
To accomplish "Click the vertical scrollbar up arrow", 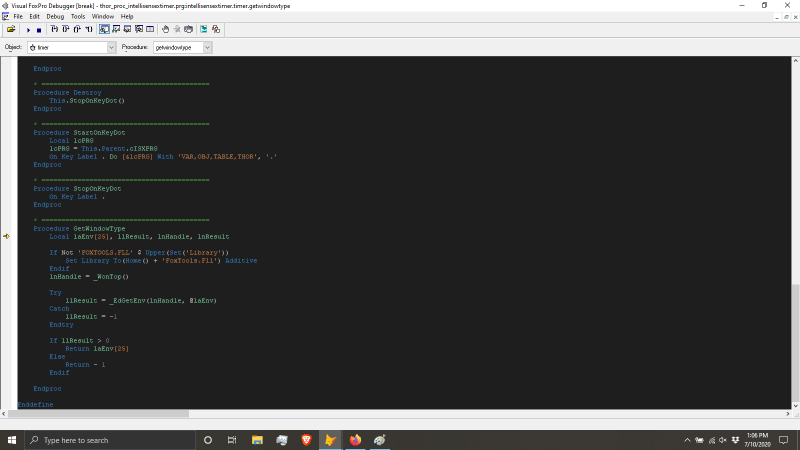I will tap(795, 60).
